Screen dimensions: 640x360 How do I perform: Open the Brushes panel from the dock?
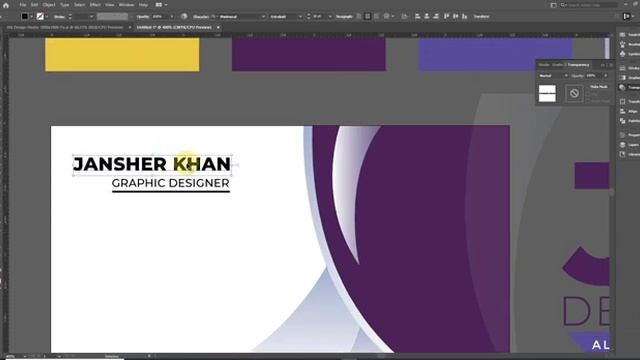click(628, 44)
